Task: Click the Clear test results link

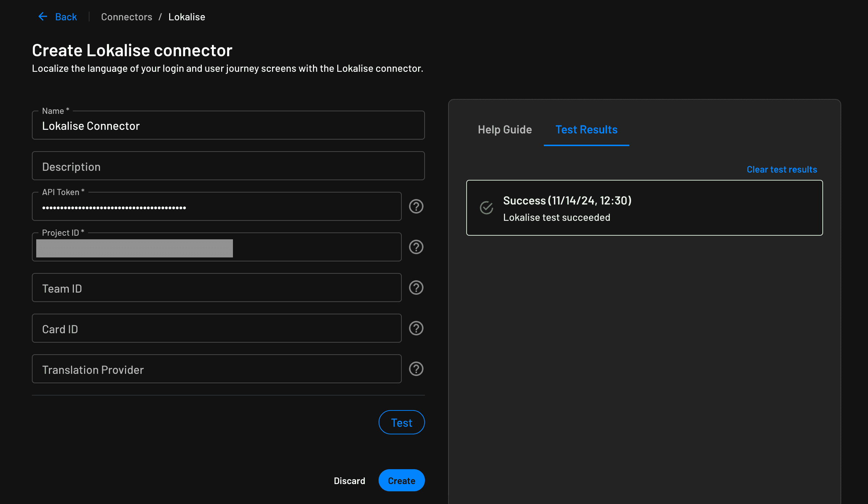Action: click(x=782, y=169)
